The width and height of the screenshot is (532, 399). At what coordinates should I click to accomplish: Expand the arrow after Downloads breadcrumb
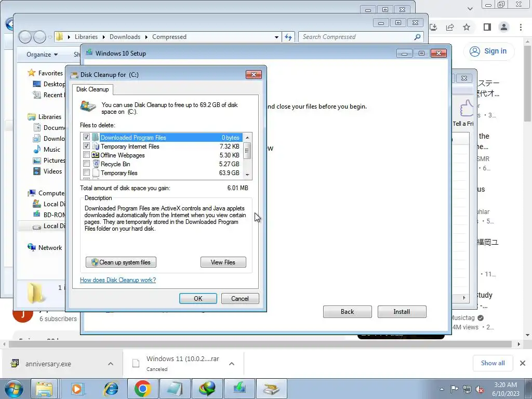pyautogui.click(x=146, y=37)
